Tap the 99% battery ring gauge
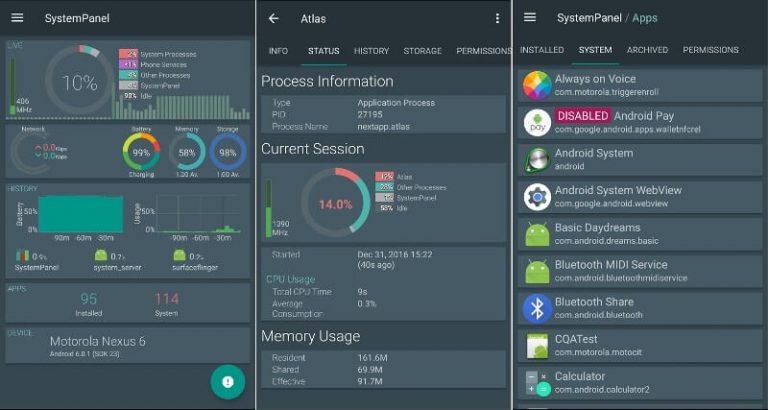 [x=141, y=152]
